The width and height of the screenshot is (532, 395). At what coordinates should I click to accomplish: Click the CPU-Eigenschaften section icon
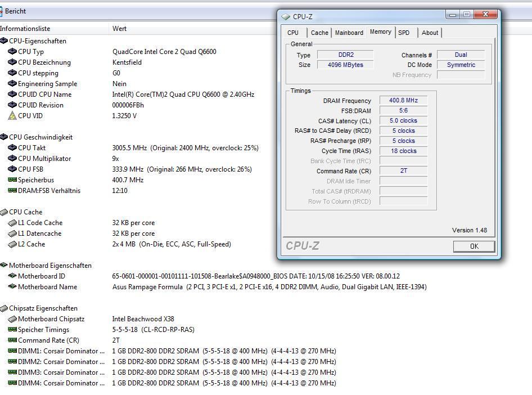[x=4, y=41]
